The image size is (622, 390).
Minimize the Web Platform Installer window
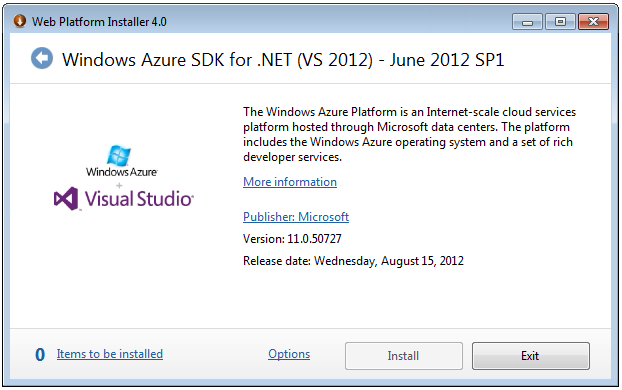[528, 22]
